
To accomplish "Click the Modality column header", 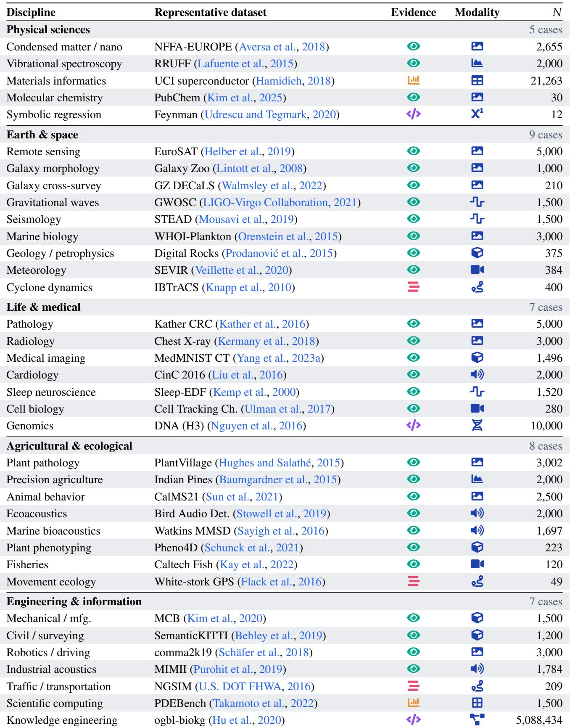I will [x=477, y=13].
